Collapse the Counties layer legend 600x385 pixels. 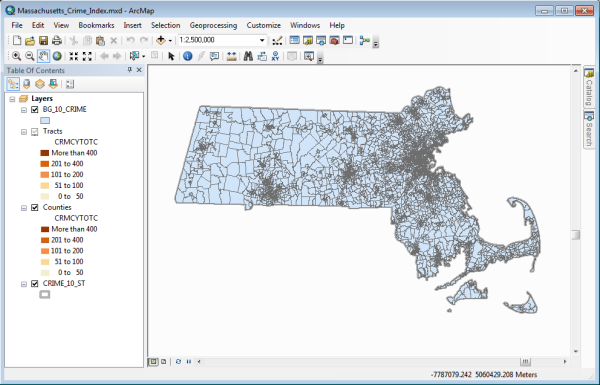[x=24, y=208]
